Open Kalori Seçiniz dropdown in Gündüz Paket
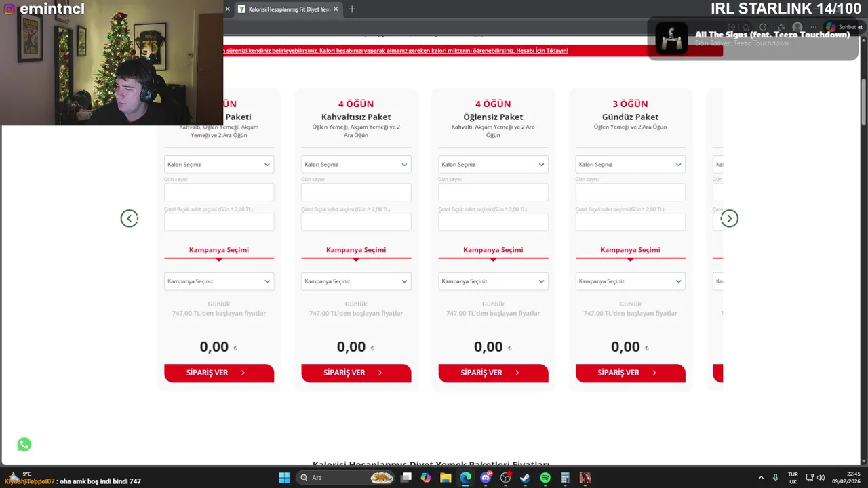 (630, 164)
